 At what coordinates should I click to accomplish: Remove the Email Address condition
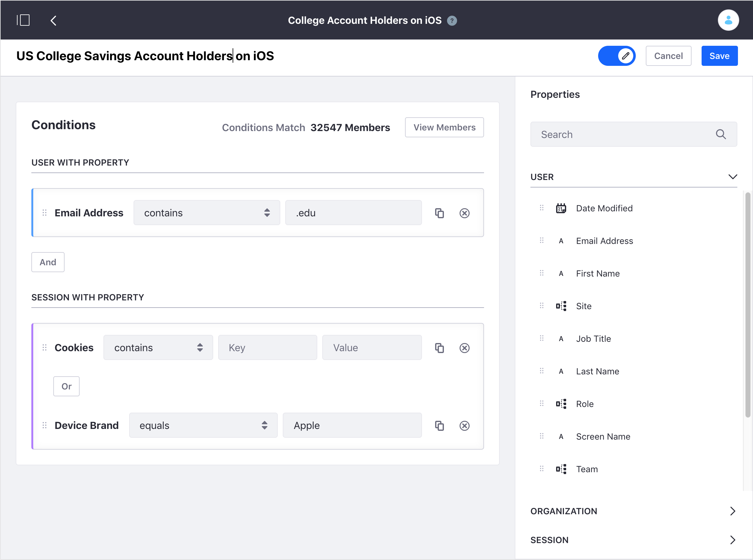tap(464, 213)
